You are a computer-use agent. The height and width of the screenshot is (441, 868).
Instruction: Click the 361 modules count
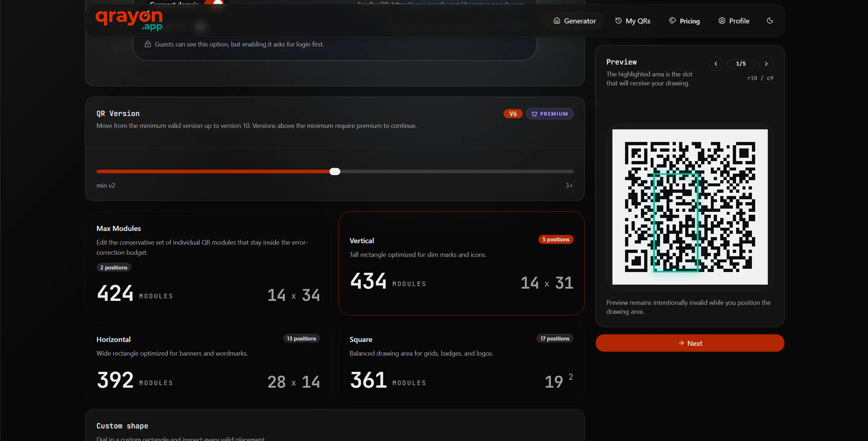click(368, 380)
